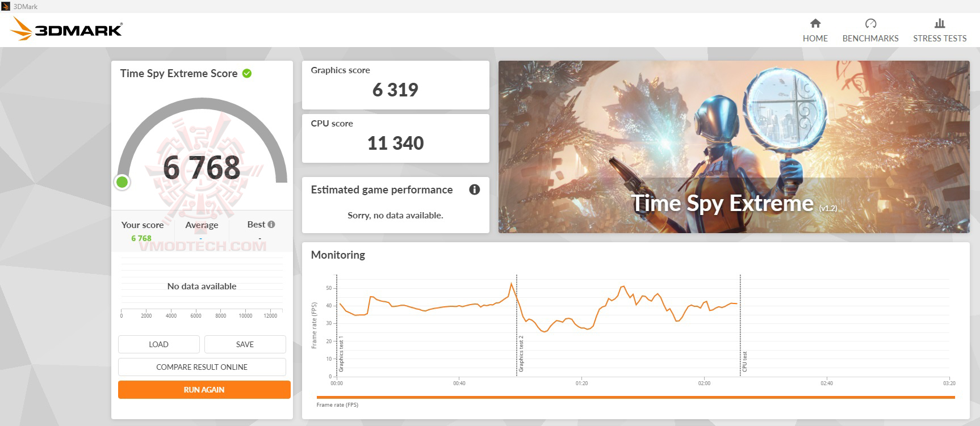980x426 pixels.
Task: Open the STRESS TESTS section
Action: tap(940, 30)
